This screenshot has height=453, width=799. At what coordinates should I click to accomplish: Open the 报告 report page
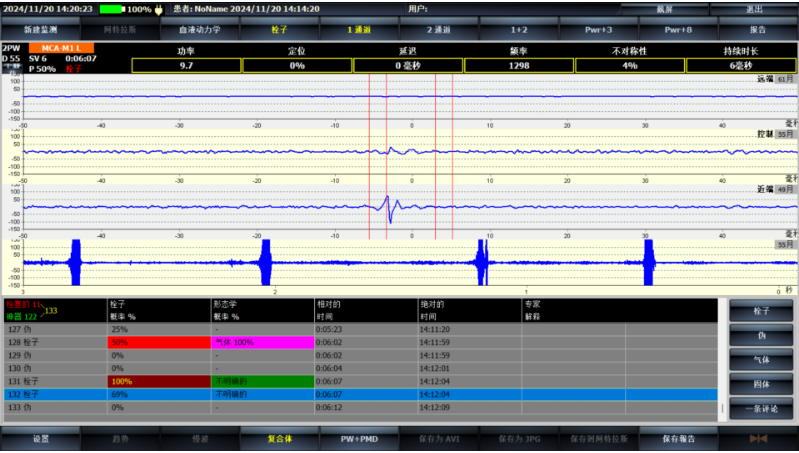(758, 30)
